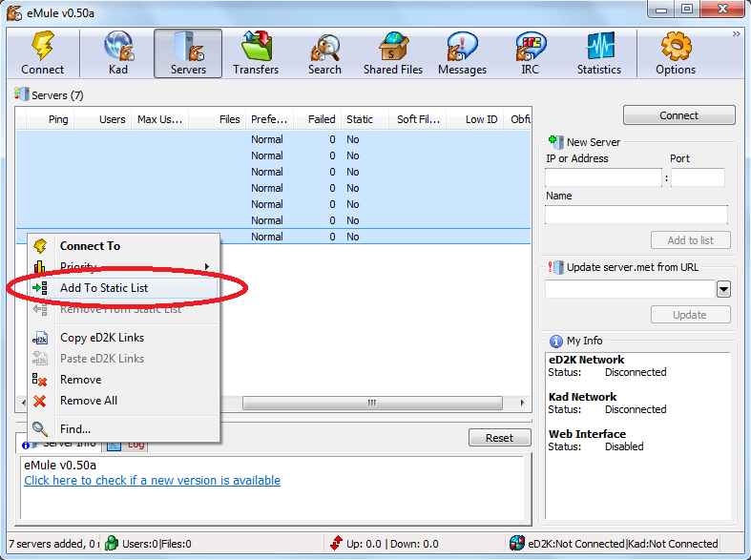Sort servers by Ping column
The image size is (751, 560).
(50, 119)
